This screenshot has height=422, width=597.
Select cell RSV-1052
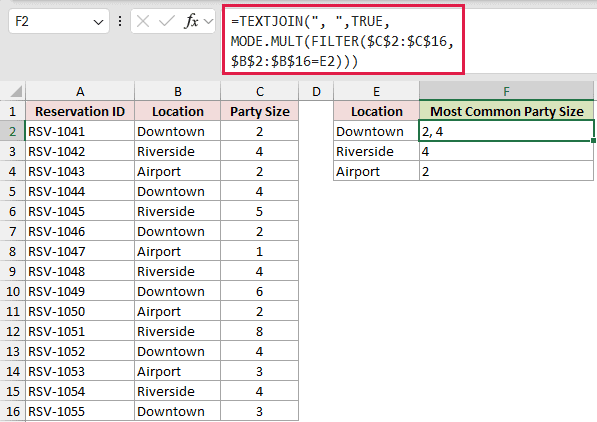(x=80, y=351)
